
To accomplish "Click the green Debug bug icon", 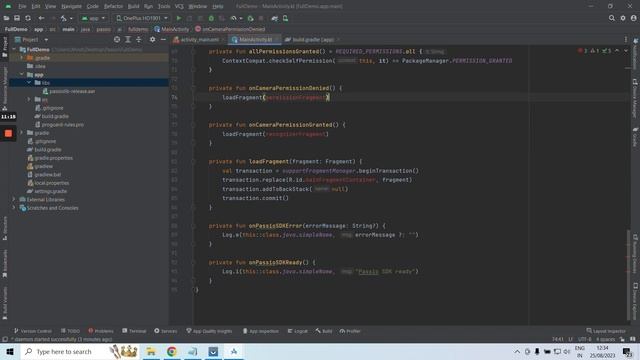I will [x=211, y=18].
